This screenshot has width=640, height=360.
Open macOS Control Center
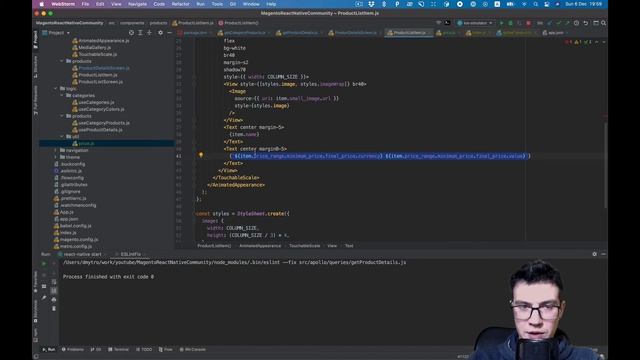pyautogui.click(x=547, y=4)
